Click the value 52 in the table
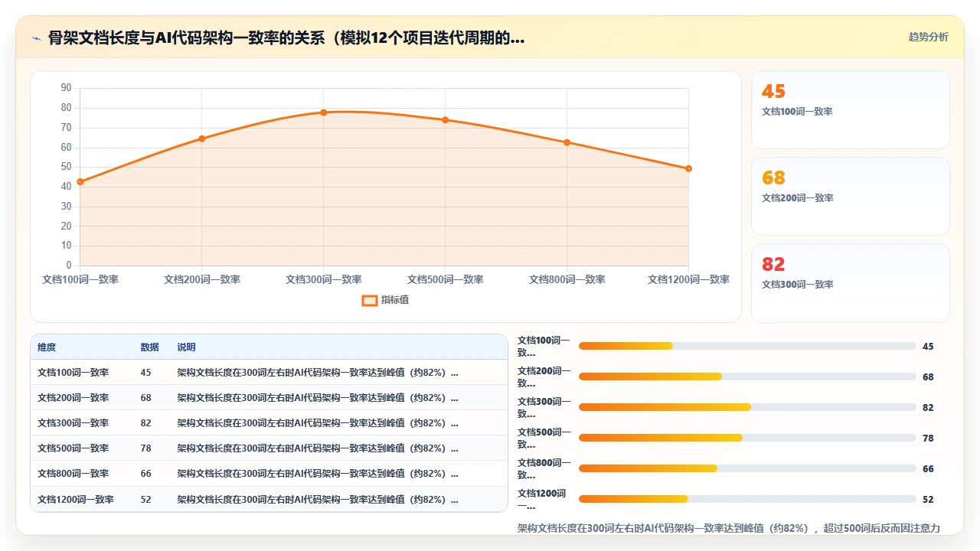This screenshot has height=551, width=980. [x=145, y=499]
